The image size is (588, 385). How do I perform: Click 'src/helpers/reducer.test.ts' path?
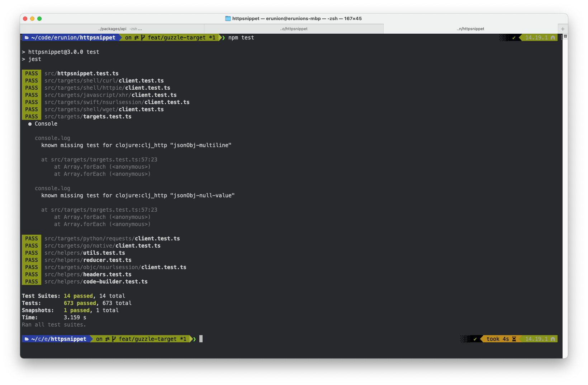[88, 260]
